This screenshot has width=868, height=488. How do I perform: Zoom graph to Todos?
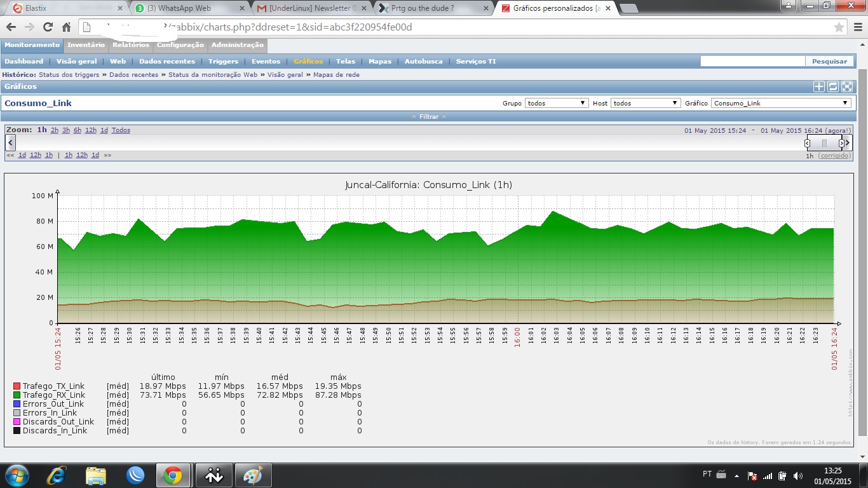click(121, 130)
